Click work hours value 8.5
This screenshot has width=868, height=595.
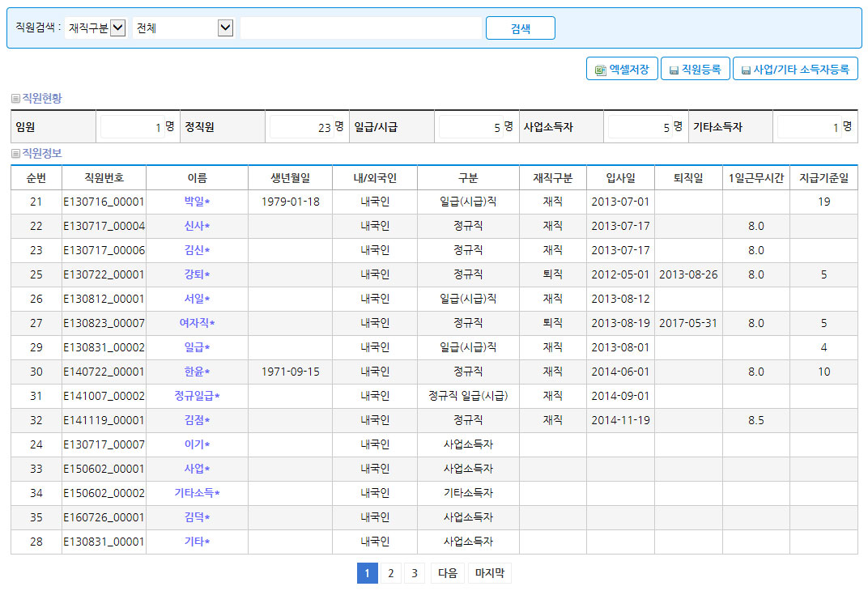tap(756, 421)
